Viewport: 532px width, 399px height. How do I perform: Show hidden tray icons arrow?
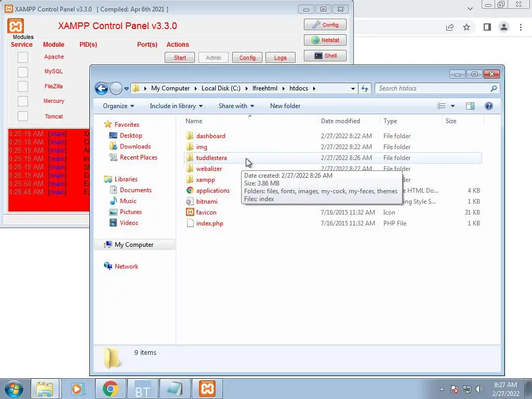point(442,389)
